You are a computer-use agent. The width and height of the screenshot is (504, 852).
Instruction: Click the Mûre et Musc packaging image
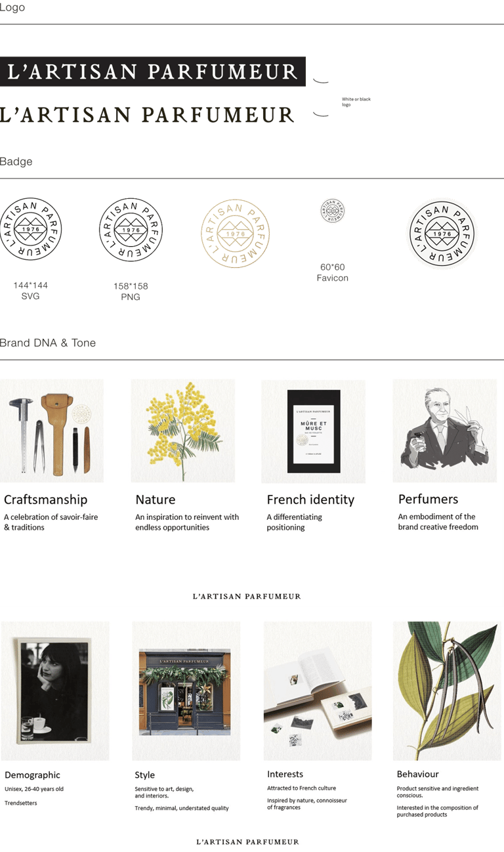click(313, 431)
